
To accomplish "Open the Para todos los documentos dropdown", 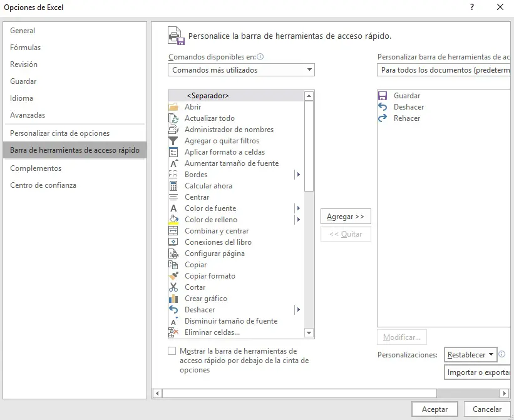I will (444, 69).
